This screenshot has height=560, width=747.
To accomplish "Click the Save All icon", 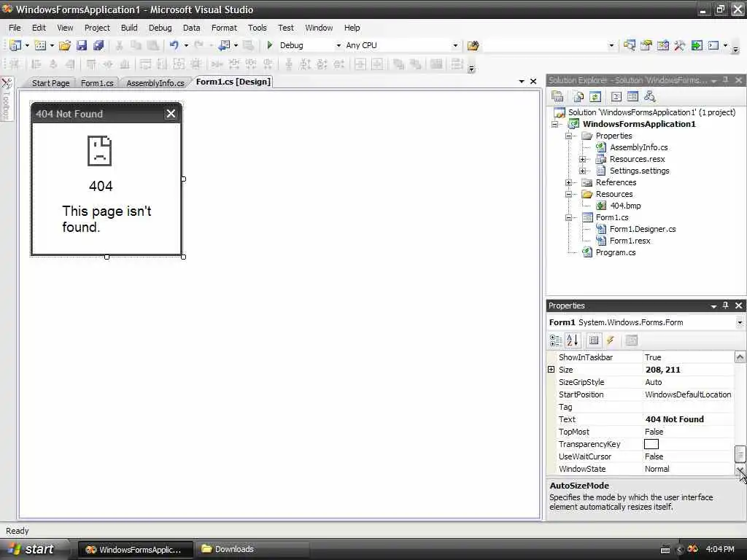I will [x=98, y=45].
